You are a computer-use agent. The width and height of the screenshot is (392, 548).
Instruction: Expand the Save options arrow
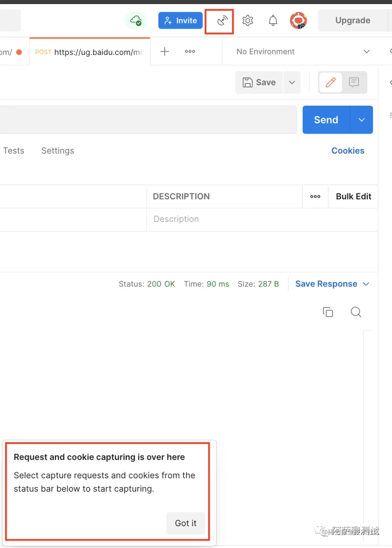pos(292,82)
